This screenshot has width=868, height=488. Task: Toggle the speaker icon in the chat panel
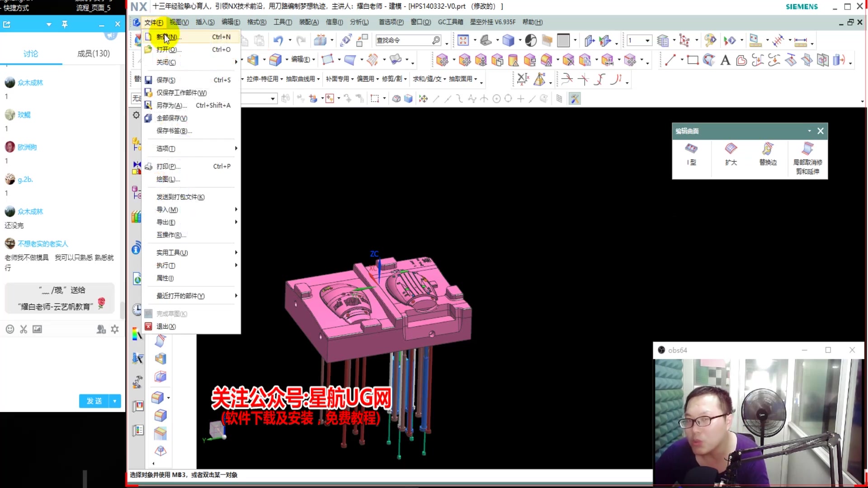coord(110,35)
